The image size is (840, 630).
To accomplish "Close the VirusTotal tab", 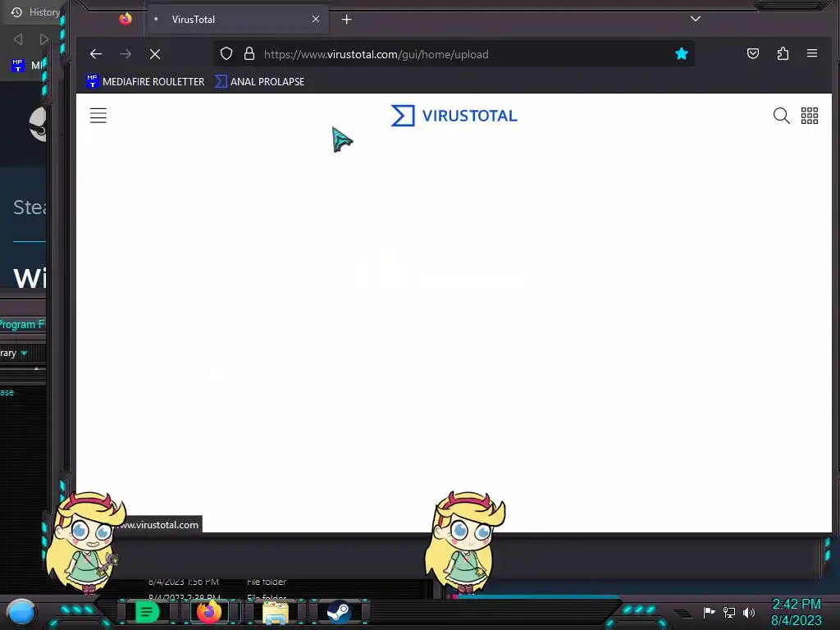I will [316, 20].
